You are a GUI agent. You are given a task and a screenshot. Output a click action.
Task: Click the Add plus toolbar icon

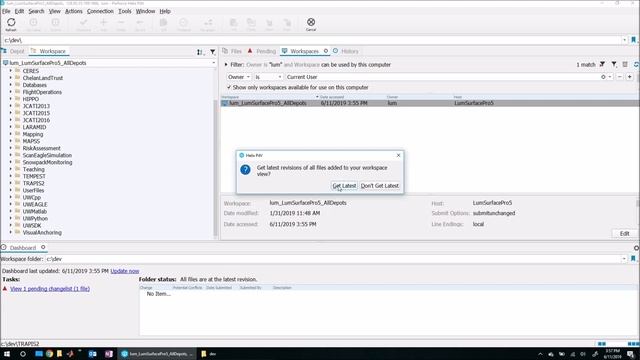click(103, 24)
